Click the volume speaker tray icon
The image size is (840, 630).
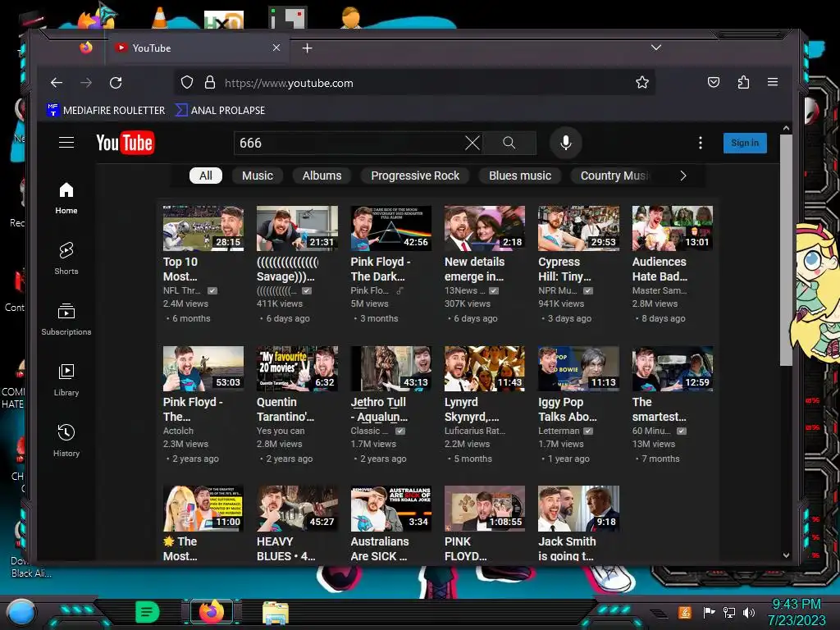(x=748, y=612)
